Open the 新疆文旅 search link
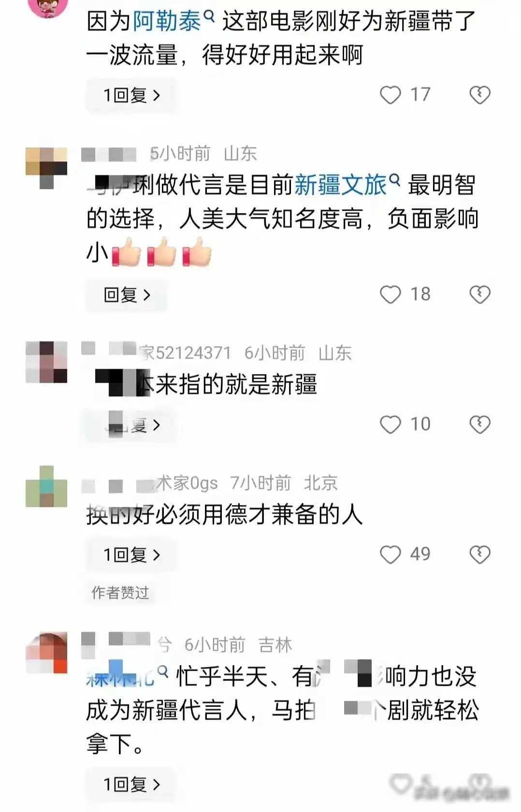Screen dimensions: 521x812 pos(347,185)
